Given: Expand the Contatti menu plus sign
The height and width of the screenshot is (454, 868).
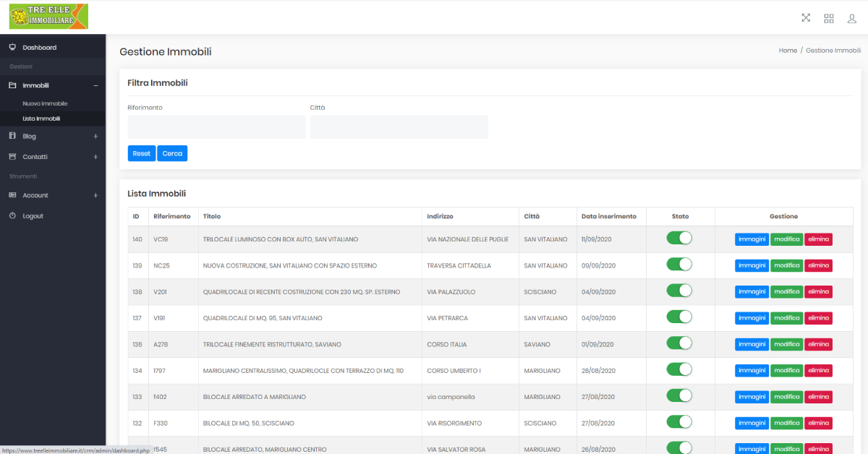Looking at the screenshot, I should 95,157.
